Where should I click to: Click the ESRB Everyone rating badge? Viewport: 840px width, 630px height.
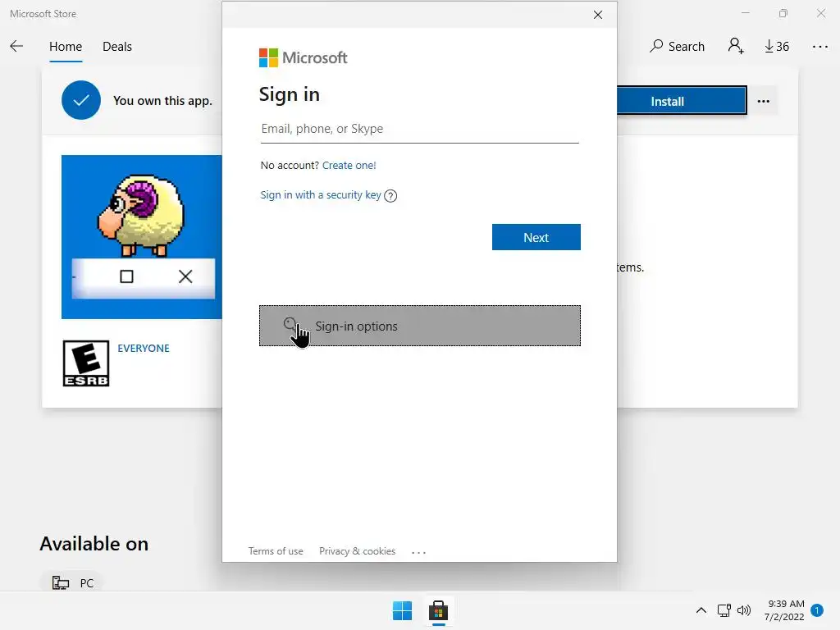click(x=85, y=363)
